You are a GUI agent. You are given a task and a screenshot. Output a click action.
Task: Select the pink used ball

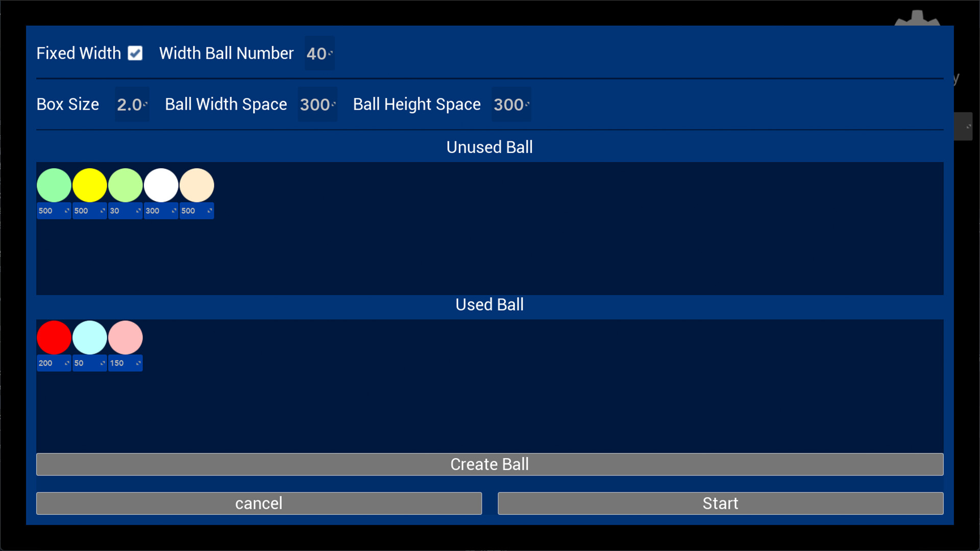(x=126, y=338)
